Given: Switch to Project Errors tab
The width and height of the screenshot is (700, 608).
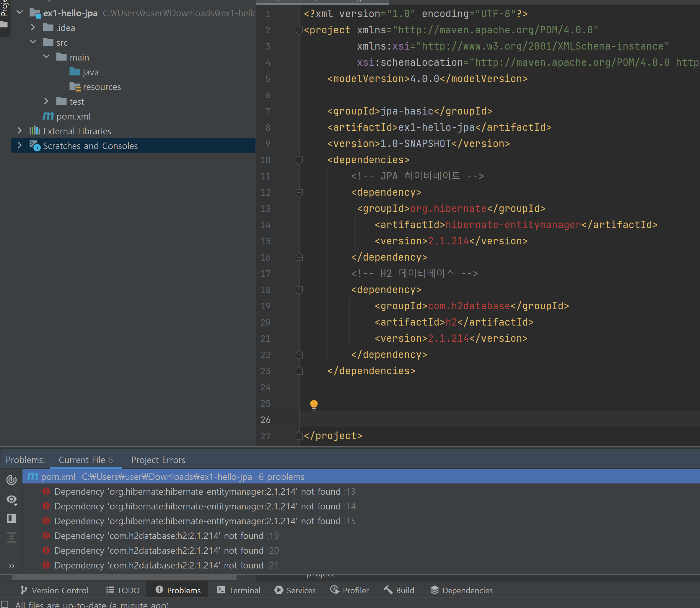Looking at the screenshot, I should coord(158,460).
